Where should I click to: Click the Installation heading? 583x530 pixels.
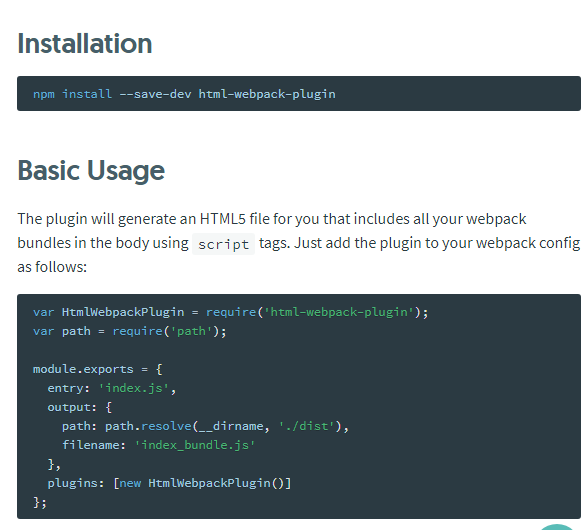coord(85,44)
